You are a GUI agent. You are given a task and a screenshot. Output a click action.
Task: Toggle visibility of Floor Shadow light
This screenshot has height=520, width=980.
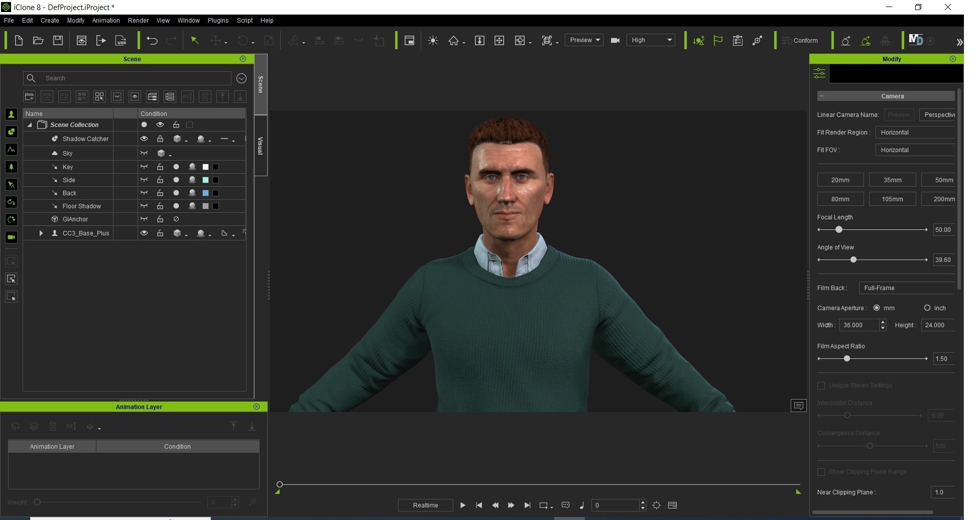(144, 206)
